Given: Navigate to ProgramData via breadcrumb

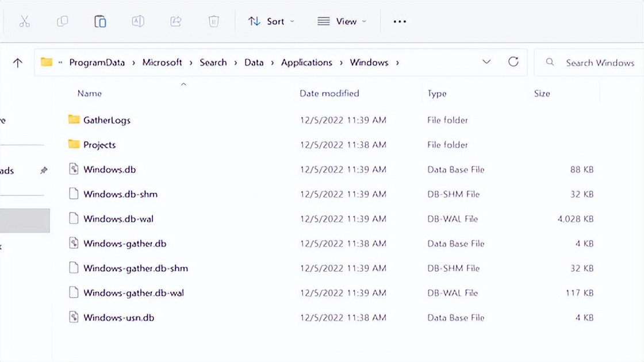Looking at the screenshot, I should click(x=97, y=62).
